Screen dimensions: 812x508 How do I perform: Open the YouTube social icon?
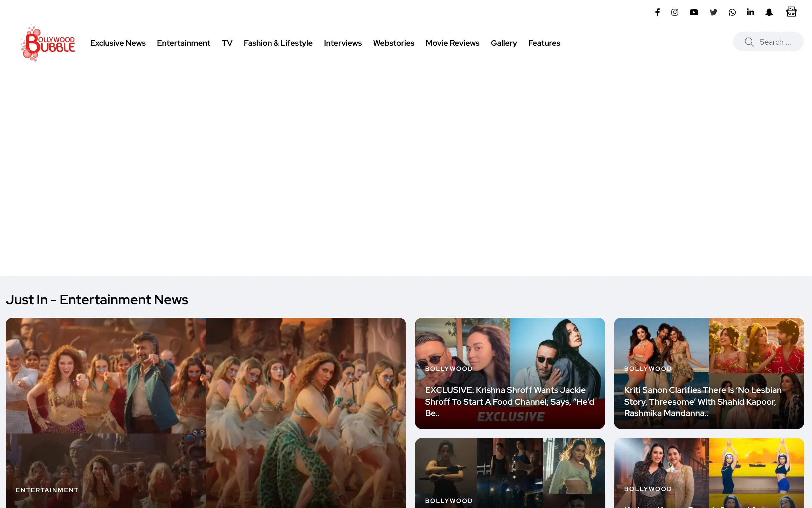694,12
